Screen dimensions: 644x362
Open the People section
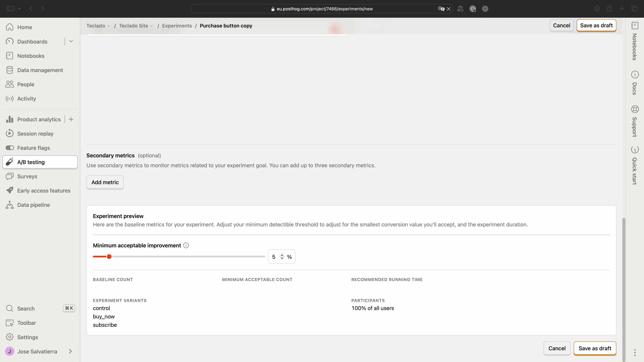pos(40,84)
